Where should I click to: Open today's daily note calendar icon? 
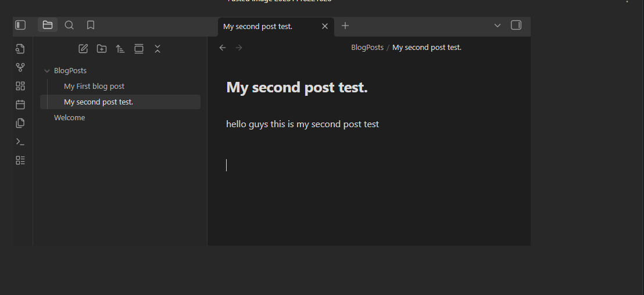20,105
